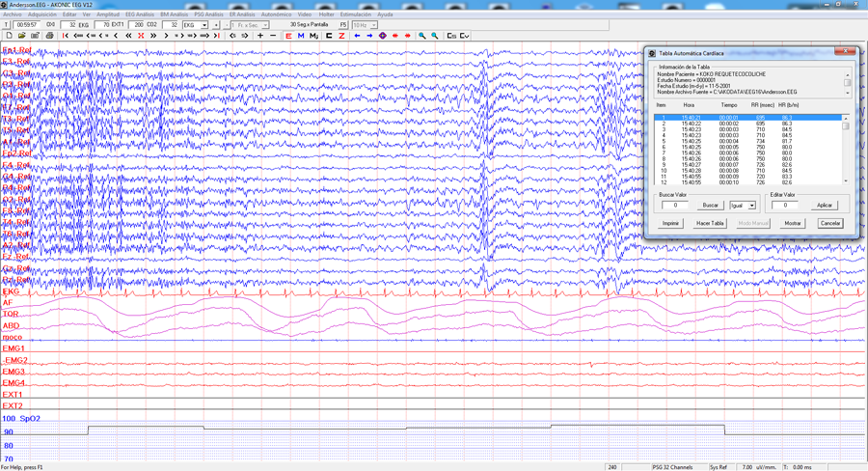
Task: Open the Holter menu
Action: (327, 14)
